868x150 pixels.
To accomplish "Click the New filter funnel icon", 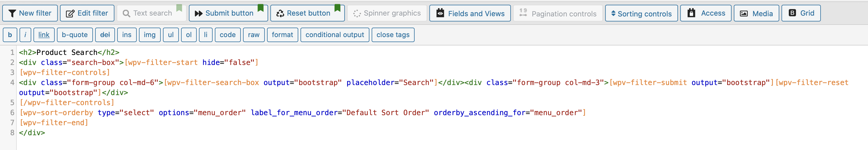I will pos(12,13).
